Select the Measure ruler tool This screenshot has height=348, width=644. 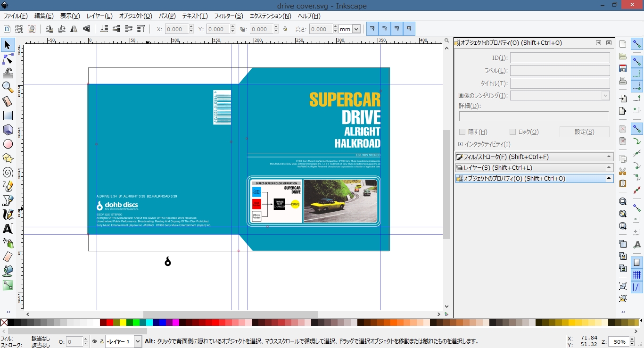(x=8, y=101)
